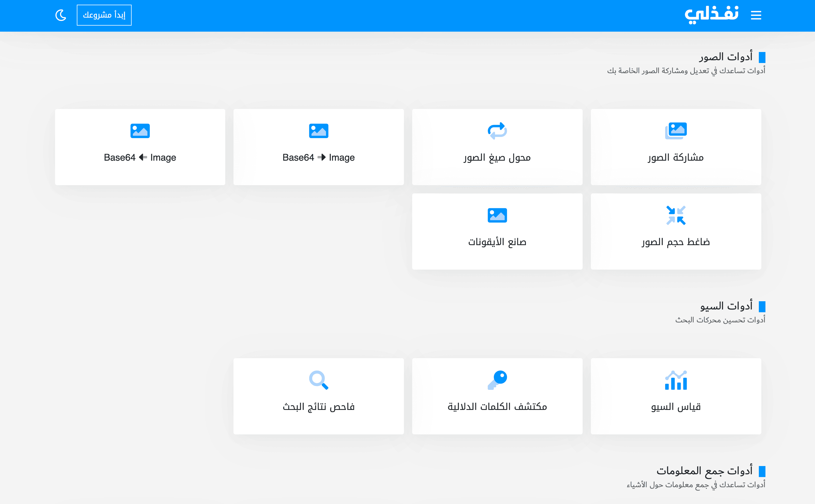Open the ضاغط حجم الصور label
This screenshot has width=815, height=504.
pos(676,242)
